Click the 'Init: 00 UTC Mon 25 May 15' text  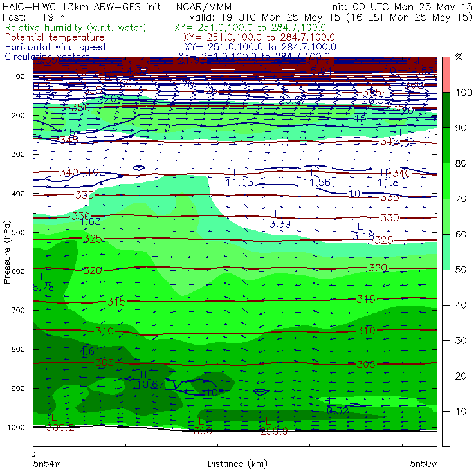click(x=401, y=7)
